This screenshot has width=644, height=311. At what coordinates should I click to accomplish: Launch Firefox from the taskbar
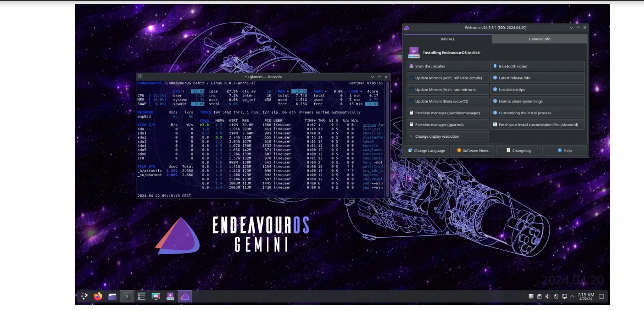(x=98, y=296)
